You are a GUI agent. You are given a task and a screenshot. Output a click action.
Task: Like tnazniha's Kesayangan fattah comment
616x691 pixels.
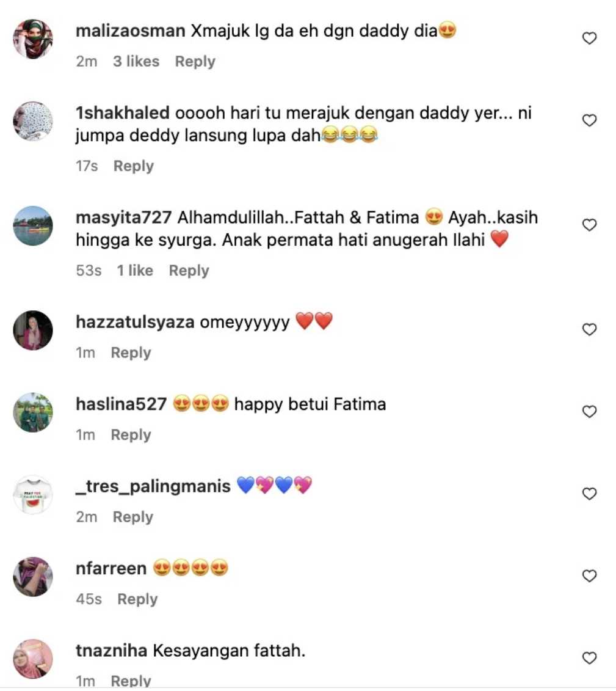click(589, 658)
